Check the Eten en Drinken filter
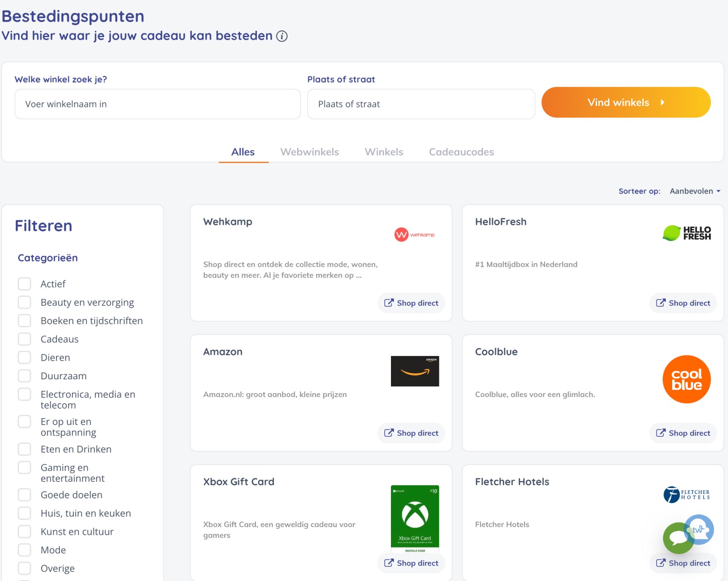The width and height of the screenshot is (728, 581). pyautogui.click(x=24, y=449)
